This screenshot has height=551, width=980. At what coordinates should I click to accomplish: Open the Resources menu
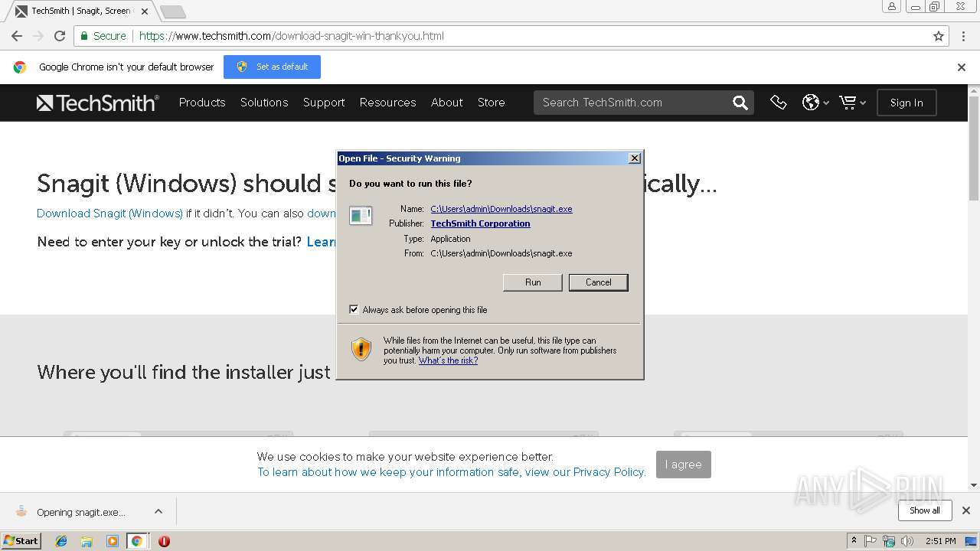click(x=388, y=103)
